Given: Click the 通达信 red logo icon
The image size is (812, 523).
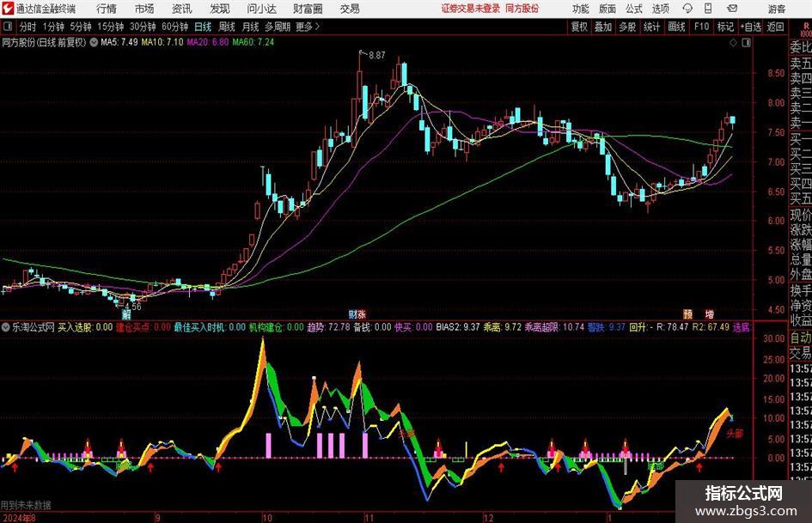Looking at the screenshot, I should tap(7, 9).
